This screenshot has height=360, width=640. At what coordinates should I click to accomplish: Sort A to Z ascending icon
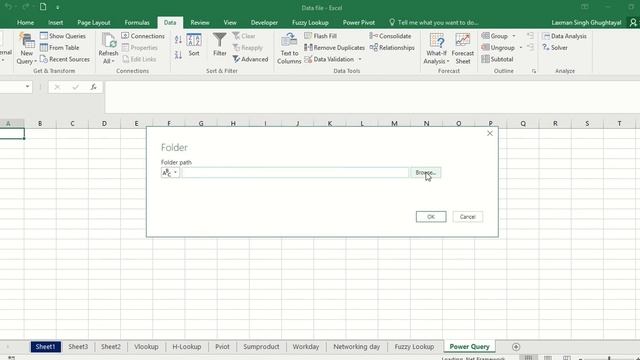[178, 40]
